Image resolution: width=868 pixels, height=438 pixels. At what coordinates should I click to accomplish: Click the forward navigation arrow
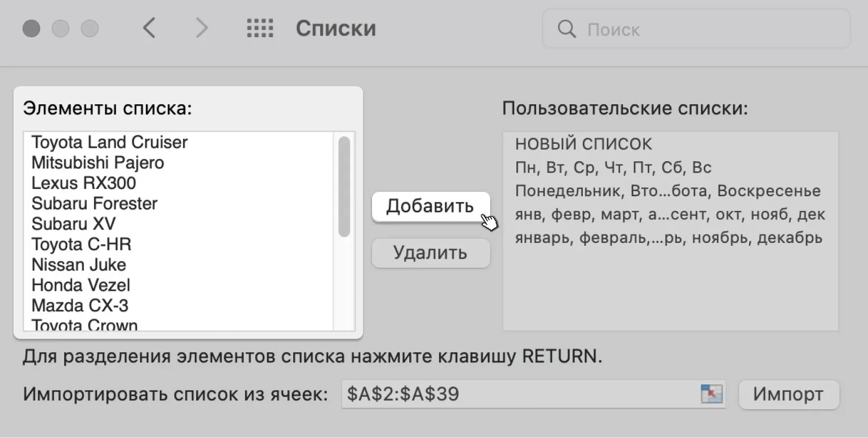pos(201,28)
